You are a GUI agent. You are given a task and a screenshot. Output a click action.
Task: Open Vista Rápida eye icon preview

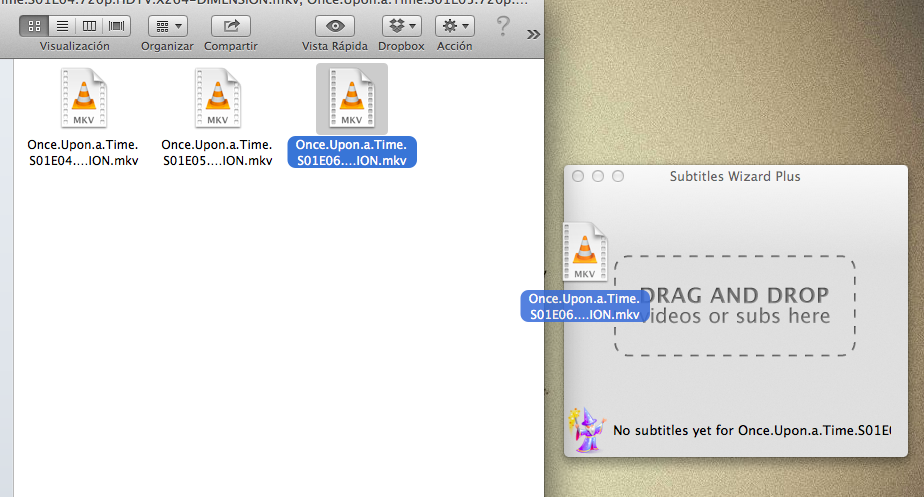(x=335, y=26)
